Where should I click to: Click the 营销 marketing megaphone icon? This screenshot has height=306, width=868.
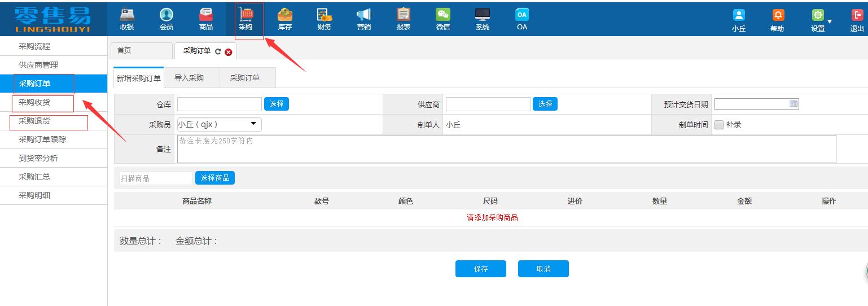(364, 15)
